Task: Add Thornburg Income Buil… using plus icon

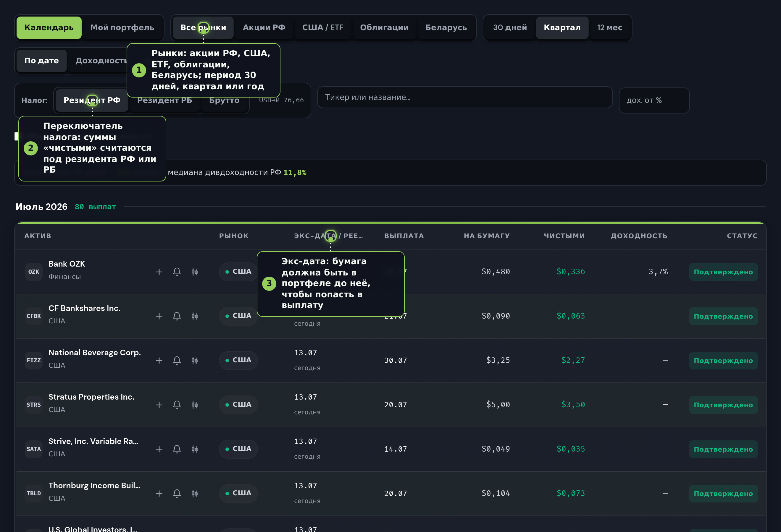Action: [x=159, y=493]
